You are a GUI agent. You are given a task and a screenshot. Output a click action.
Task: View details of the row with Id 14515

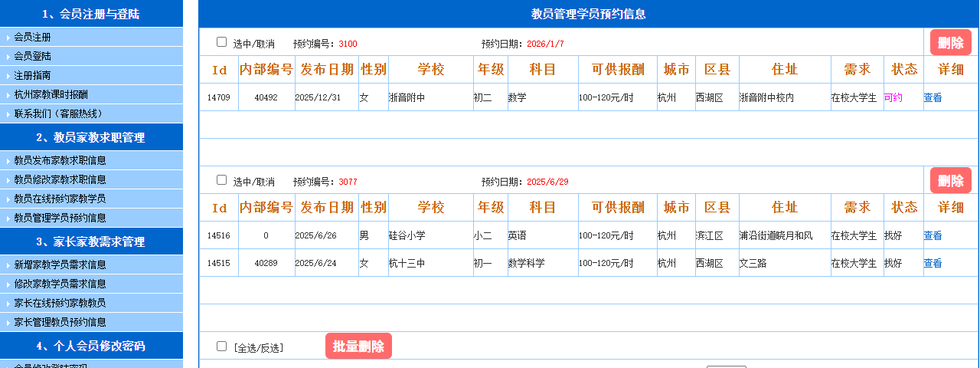933,263
